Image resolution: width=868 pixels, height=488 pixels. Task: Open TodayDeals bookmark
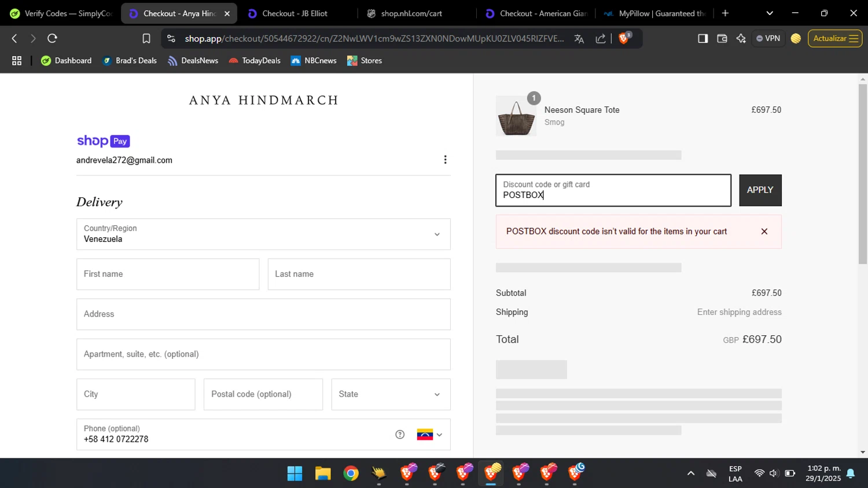255,61
